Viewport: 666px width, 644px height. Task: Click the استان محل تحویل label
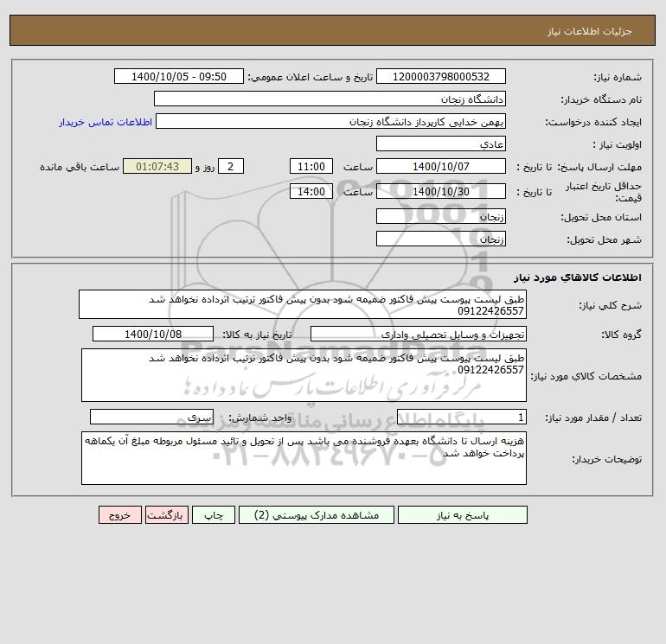click(601, 217)
